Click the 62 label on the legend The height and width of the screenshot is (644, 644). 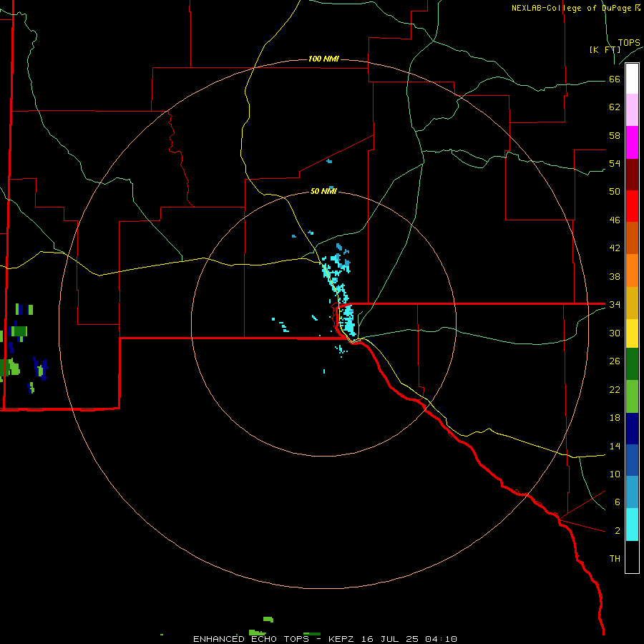[615, 107]
